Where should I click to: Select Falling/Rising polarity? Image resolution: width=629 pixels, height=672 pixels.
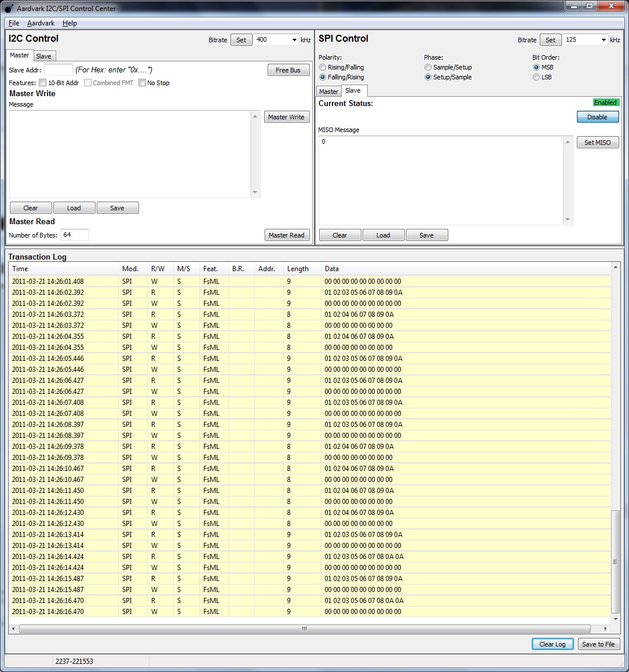click(323, 77)
